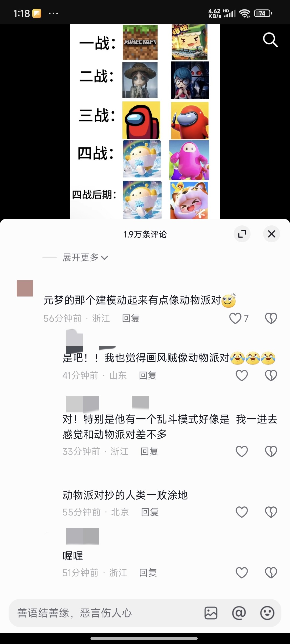Screen dimensions: 290x644
Task: Like the 喔喔 reply
Action: (242, 573)
